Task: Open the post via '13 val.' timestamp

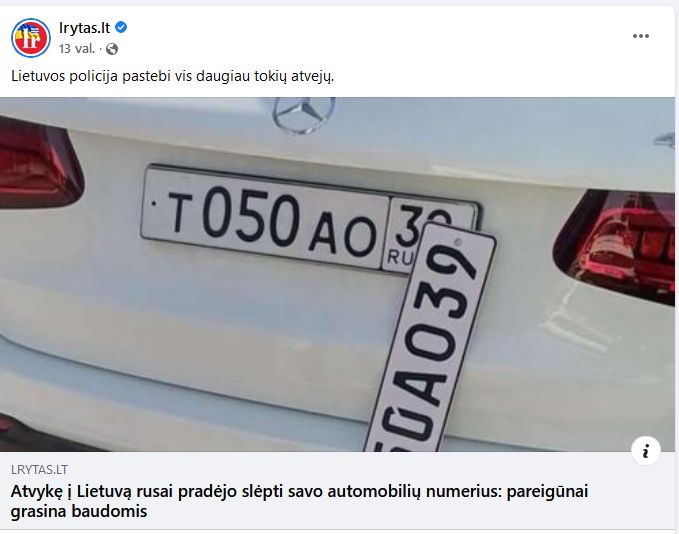Action: [77, 49]
